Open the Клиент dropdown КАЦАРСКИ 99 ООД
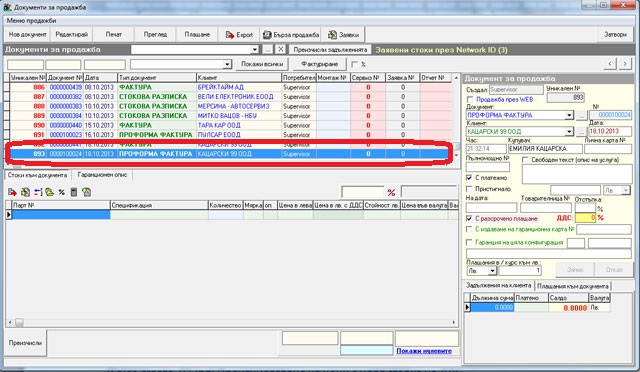Screen dimensions: 640x372 [x=569, y=131]
